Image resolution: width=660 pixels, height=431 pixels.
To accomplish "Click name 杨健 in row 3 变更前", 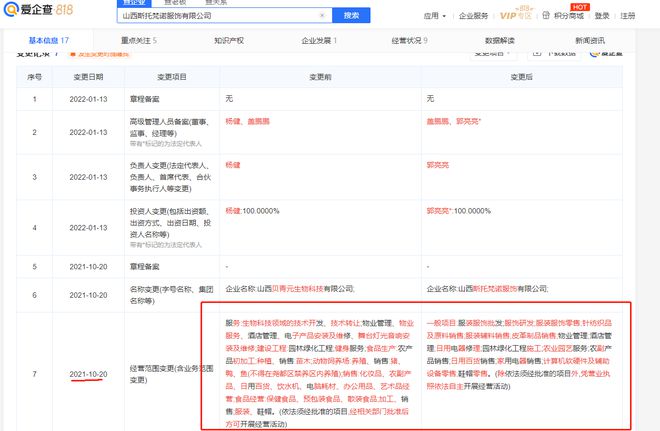I will pyautogui.click(x=233, y=165).
